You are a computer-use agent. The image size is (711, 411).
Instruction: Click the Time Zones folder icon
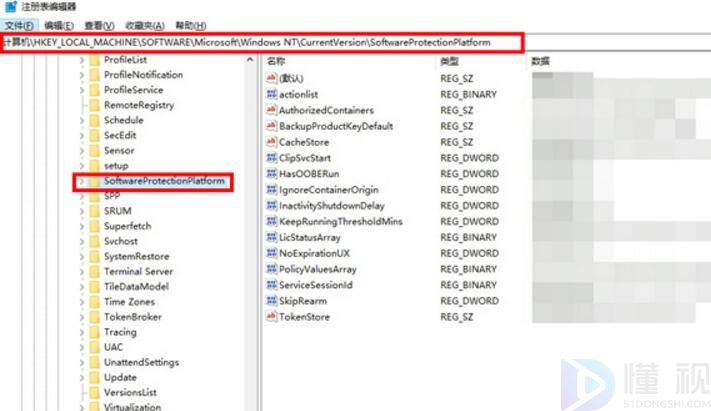94,302
